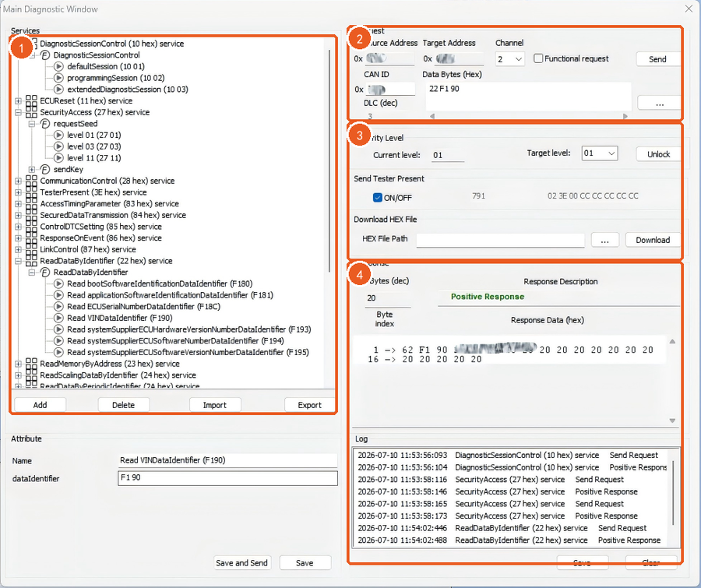Click the grid icon for ECUReset (11 hex) service
The width and height of the screenshot is (701, 588).
[x=31, y=100]
